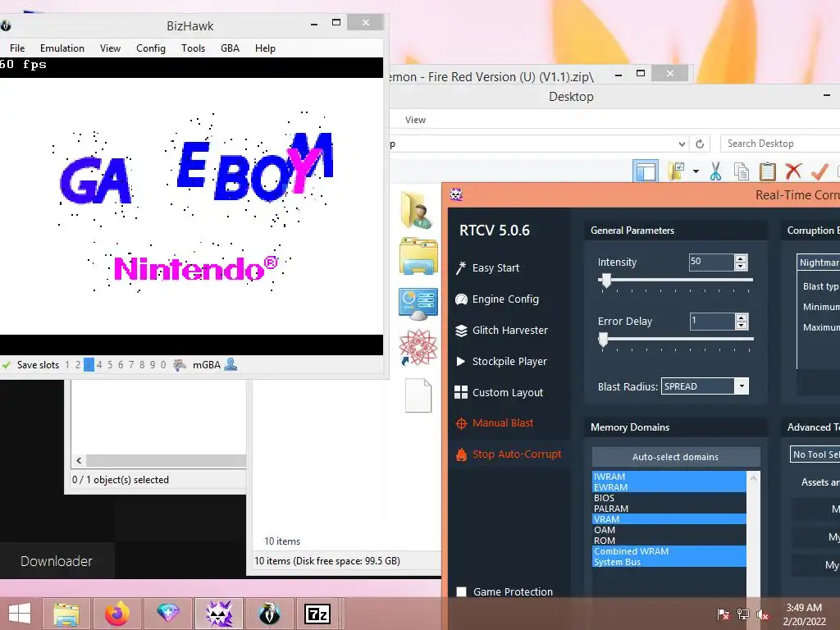Select save slot 9 in BizHawk
Screen dimensions: 840x630
click(152, 365)
